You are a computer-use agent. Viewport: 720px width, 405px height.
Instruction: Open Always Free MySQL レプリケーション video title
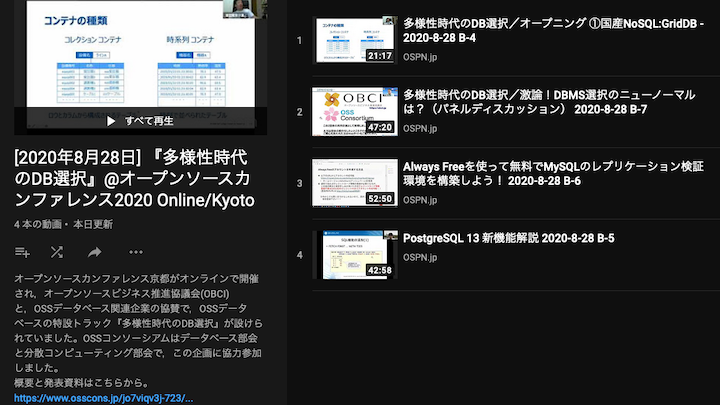[x=553, y=174]
